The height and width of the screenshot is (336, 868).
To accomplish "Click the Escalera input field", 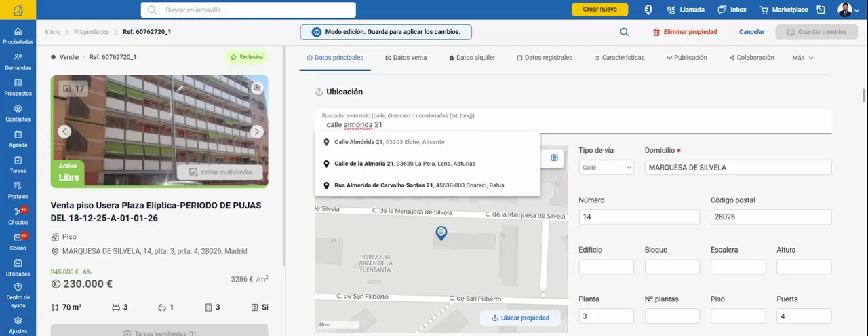I will 738,267.
